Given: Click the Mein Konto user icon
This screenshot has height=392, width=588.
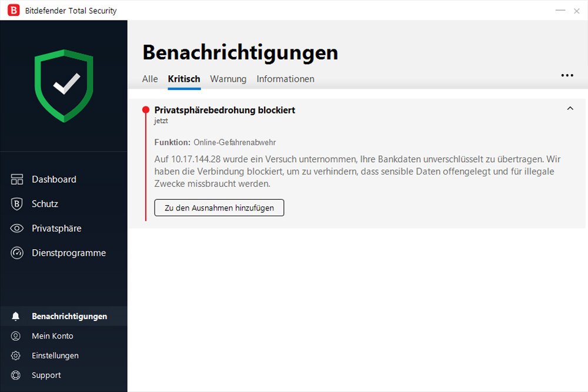Looking at the screenshot, I should [x=16, y=336].
